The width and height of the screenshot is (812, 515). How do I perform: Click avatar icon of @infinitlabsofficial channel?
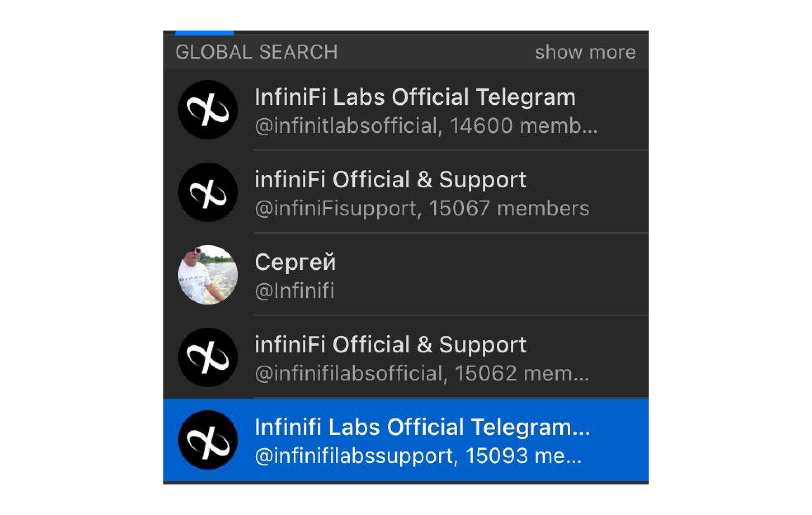click(208, 110)
